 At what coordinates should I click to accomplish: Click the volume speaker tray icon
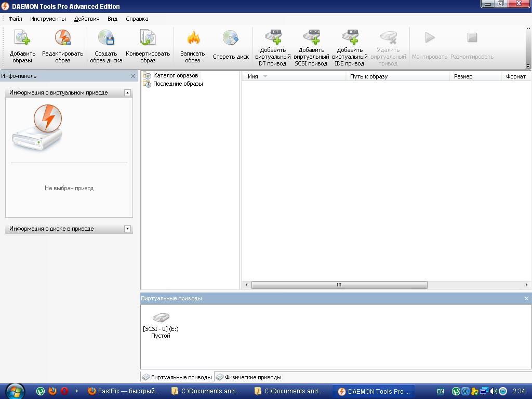coord(494,391)
